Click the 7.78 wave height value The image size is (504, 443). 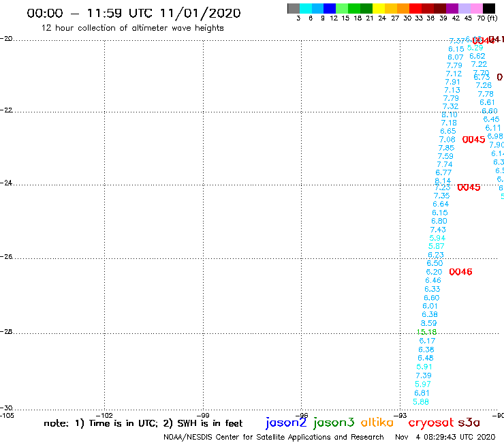tap(486, 94)
